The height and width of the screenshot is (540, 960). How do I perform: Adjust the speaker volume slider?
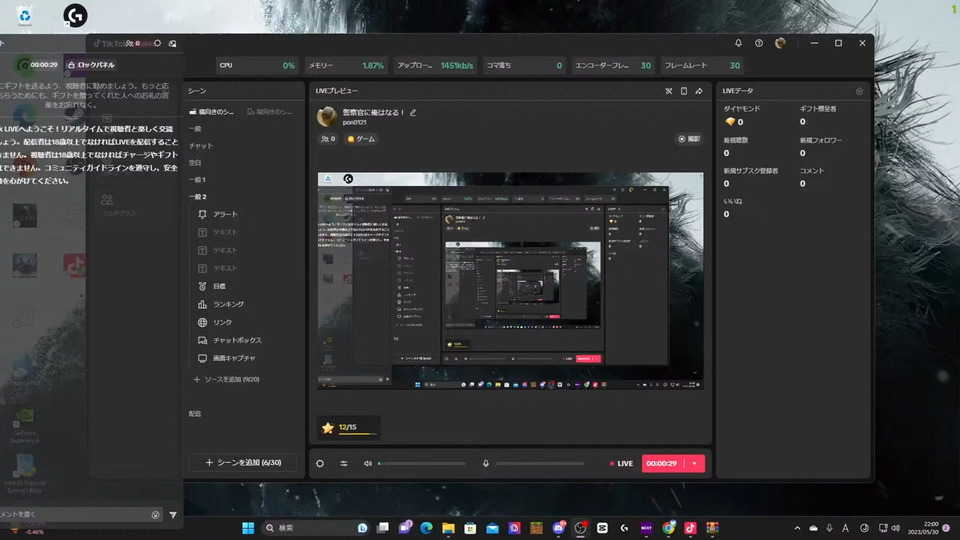pos(422,464)
